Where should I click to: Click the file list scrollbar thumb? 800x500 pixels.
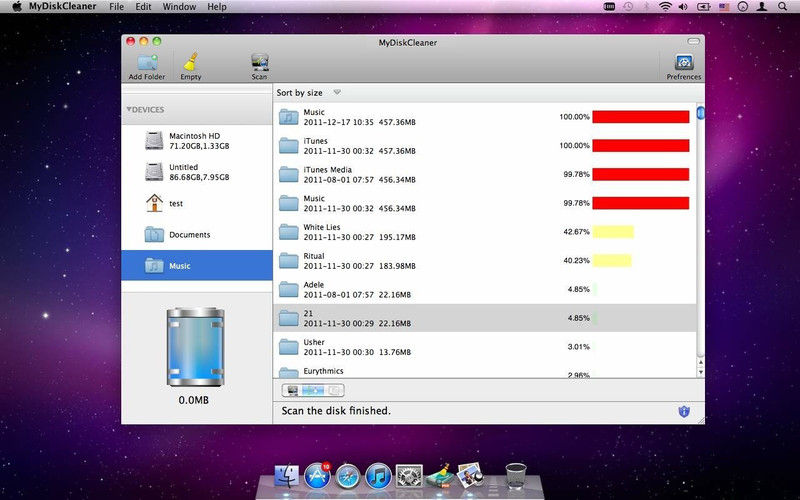pos(701,112)
